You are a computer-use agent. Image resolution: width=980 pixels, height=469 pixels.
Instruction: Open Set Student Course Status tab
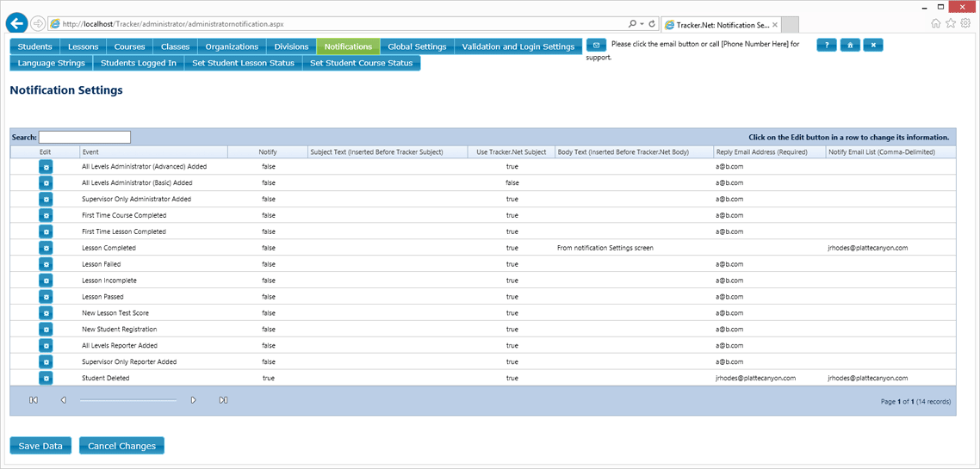(x=361, y=63)
